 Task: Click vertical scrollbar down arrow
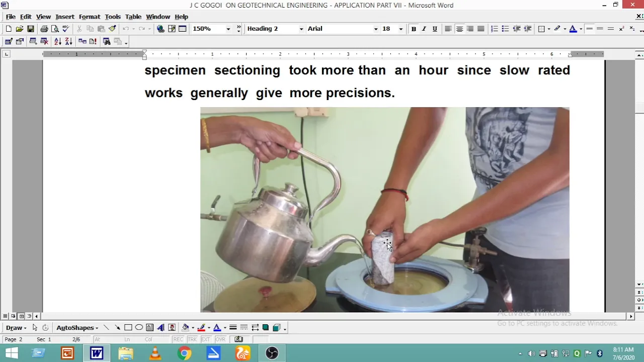click(639, 285)
